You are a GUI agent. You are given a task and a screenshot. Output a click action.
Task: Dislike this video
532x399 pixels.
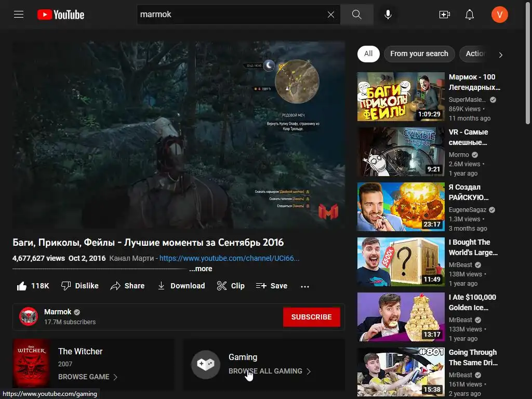click(79, 286)
